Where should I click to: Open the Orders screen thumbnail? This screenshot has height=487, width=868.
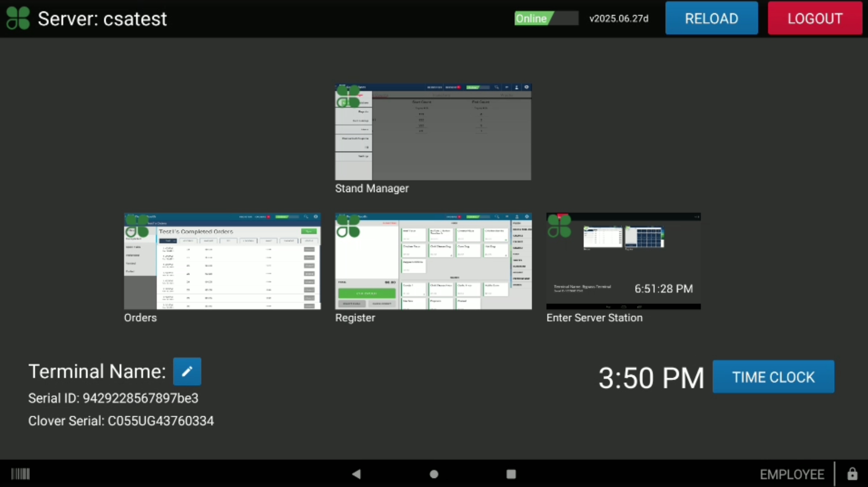[222, 261]
